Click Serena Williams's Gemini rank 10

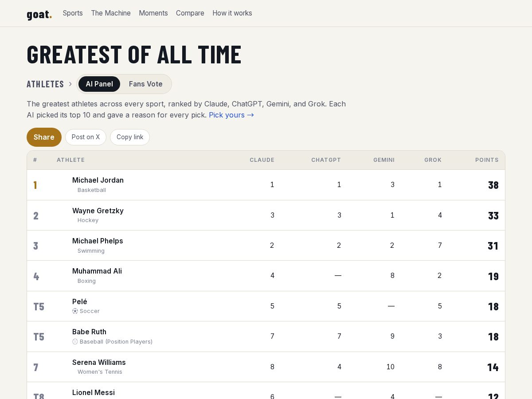click(390, 367)
